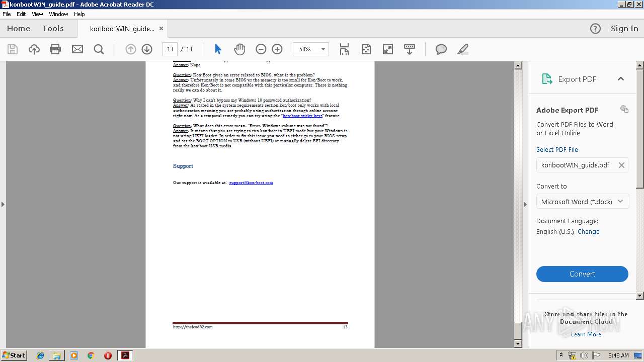Click the document scrollbar up arrow
Screen dimensions: 644x362
click(518, 65)
